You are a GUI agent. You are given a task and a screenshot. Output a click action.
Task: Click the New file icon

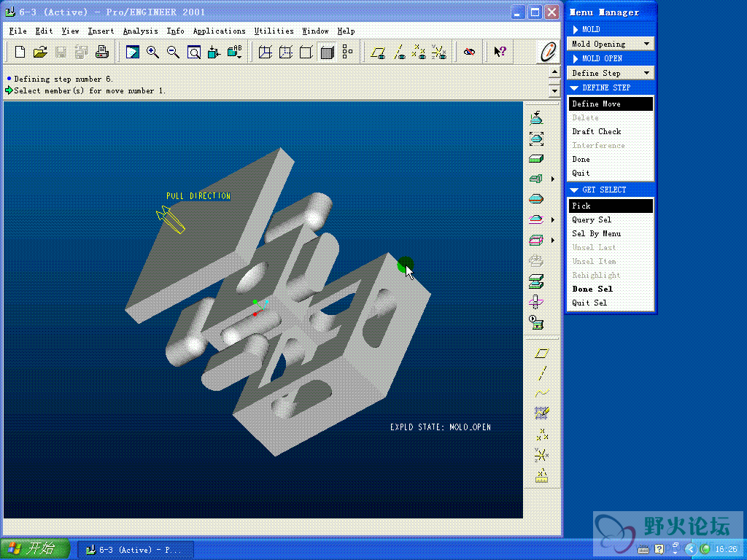pos(20,52)
